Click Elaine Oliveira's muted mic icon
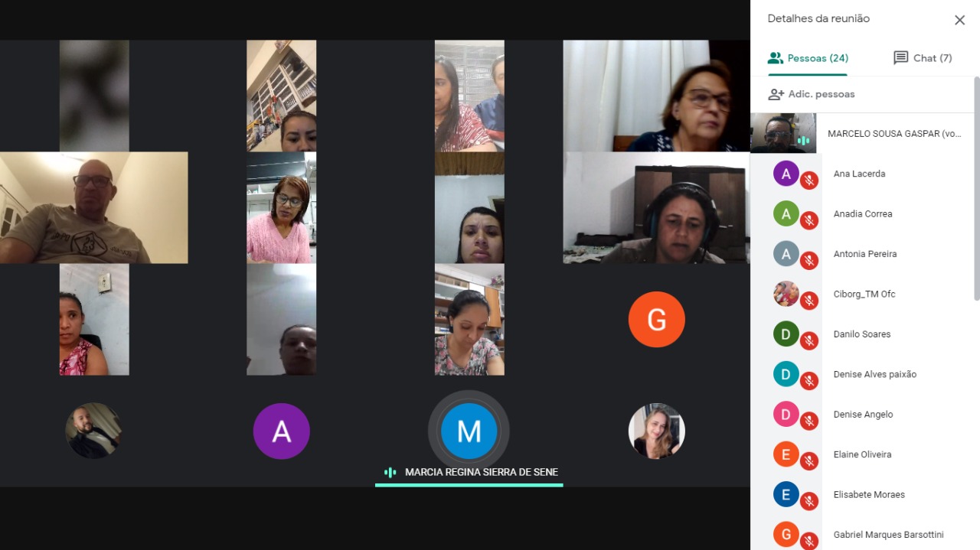Screen dimensions: 980x550 [x=809, y=461]
